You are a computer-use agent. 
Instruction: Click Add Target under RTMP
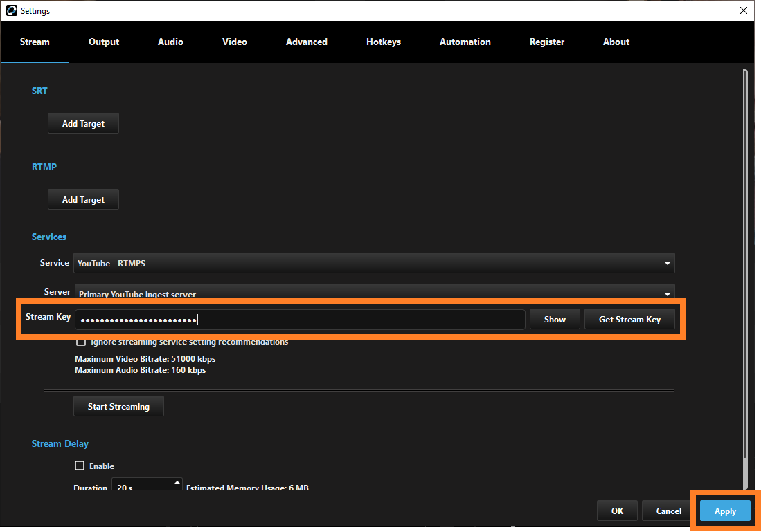tap(83, 200)
